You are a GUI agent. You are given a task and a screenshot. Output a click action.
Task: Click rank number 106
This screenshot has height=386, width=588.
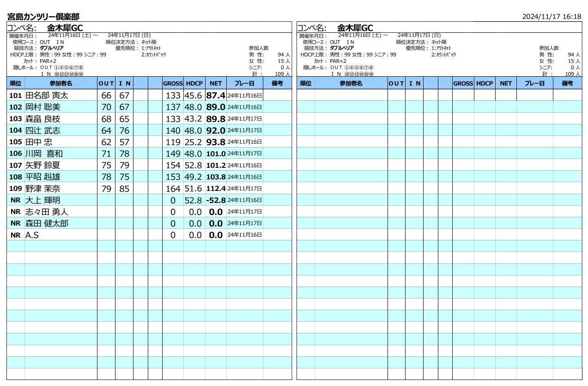click(16, 153)
